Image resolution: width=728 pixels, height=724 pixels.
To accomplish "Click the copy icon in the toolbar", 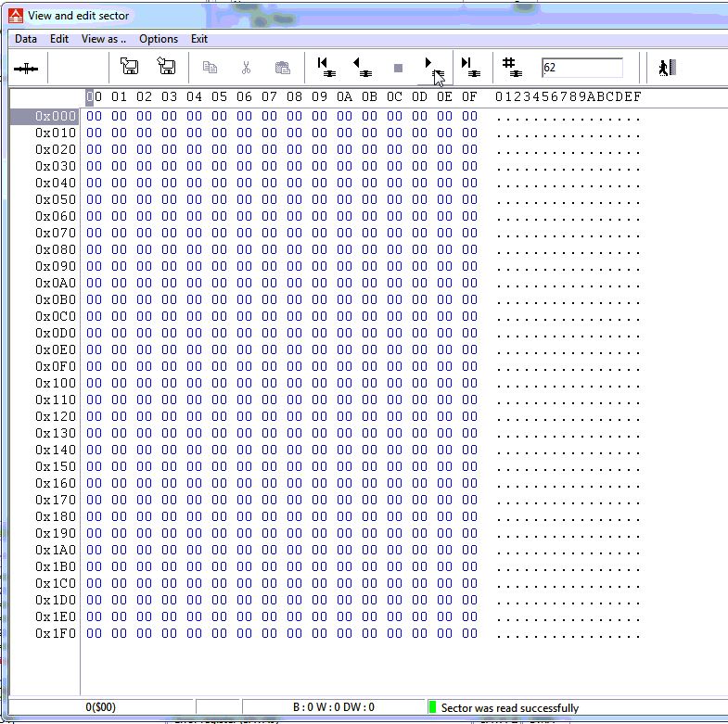I will (x=210, y=68).
